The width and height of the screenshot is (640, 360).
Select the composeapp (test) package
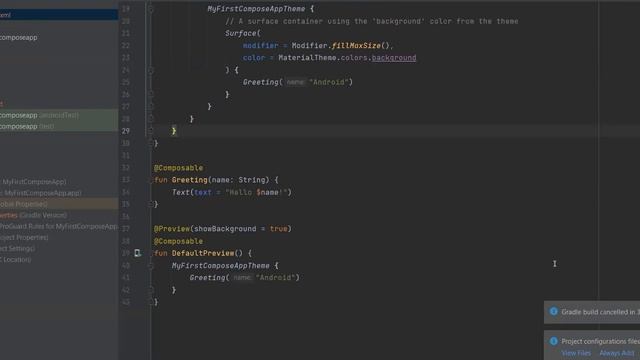coord(59,127)
